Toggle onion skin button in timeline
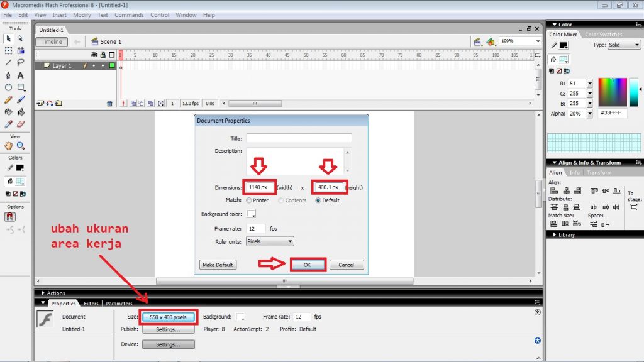Viewport: 644px width, 362px height. pyautogui.click(x=133, y=104)
